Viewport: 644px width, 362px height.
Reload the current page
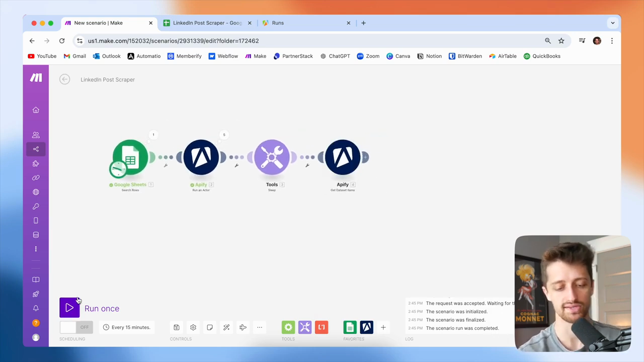62,41
